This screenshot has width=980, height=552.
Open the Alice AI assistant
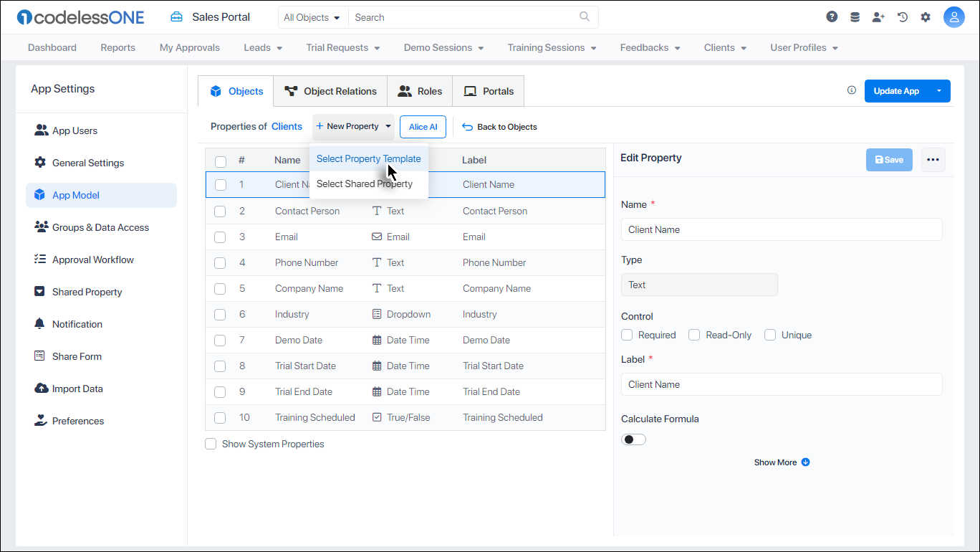click(423, 126)
